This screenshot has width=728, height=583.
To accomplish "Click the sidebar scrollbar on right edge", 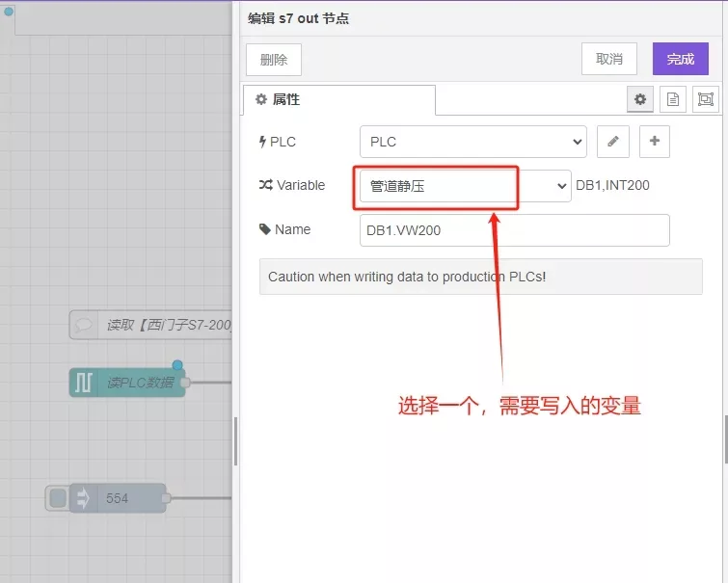I will 726,439.
